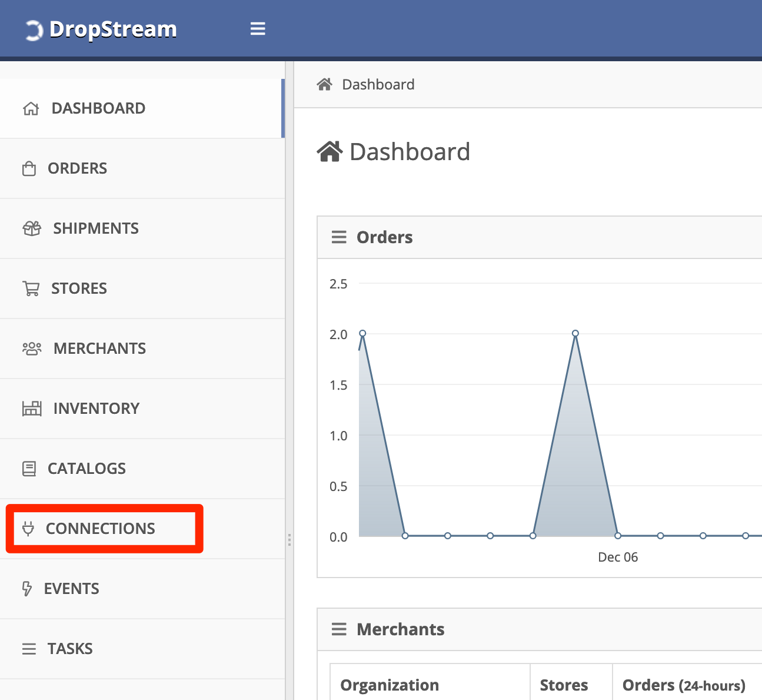Sort by Stores column header

click(x=564, y=685)
